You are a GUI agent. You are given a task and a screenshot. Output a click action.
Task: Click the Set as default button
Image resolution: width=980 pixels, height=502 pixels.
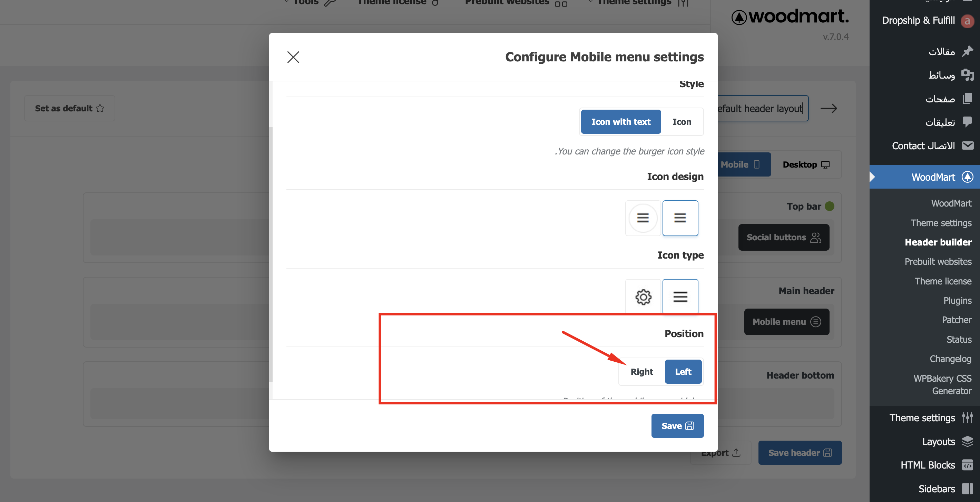(x=70, y=108)
